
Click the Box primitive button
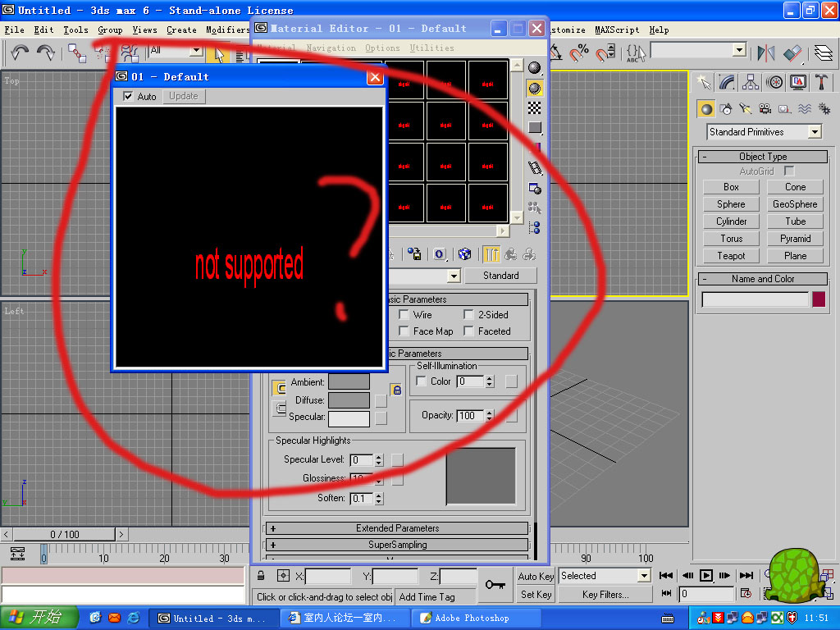[x=731, y=187]
